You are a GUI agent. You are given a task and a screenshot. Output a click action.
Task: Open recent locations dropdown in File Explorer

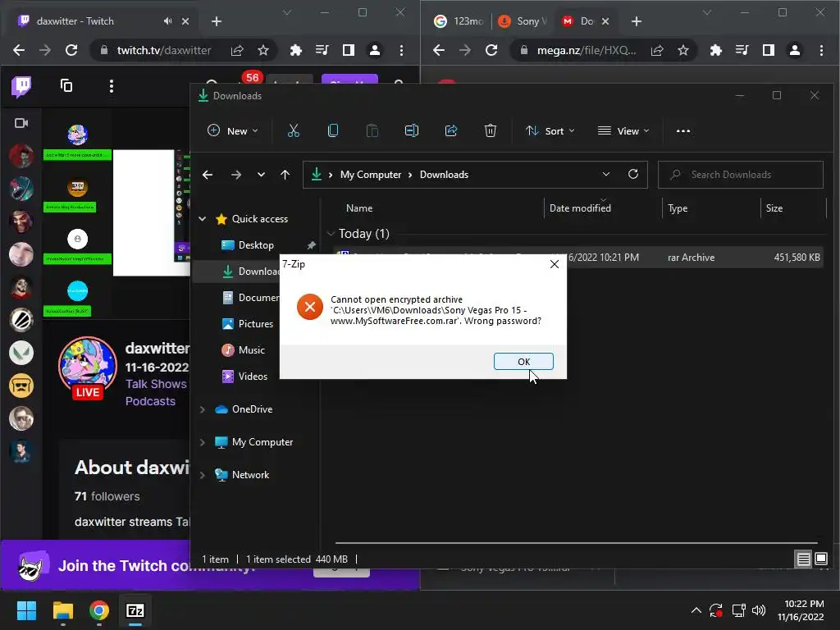click(261, 175)
